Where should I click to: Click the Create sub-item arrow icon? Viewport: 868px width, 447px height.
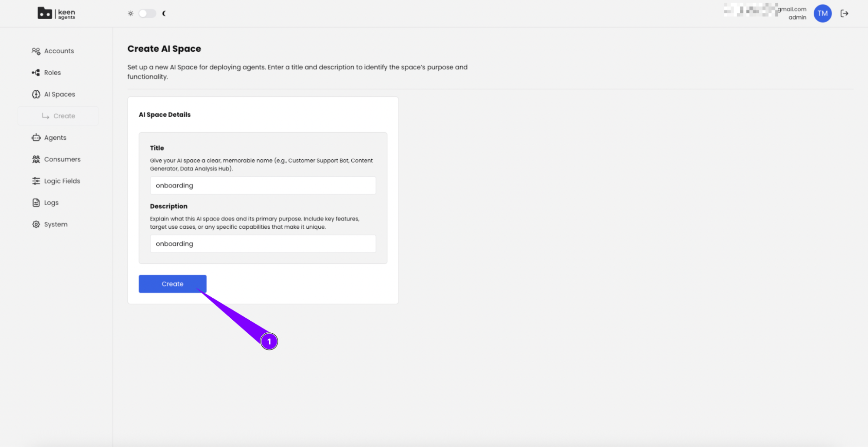point(45,116)
